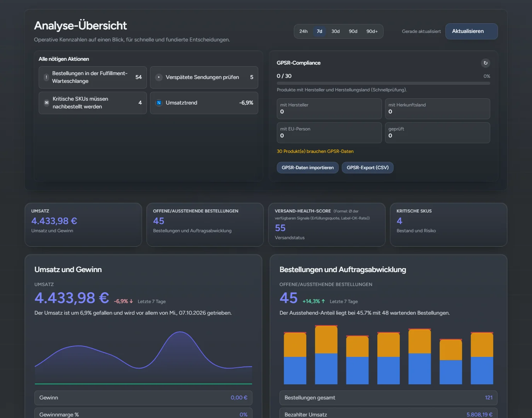Click the large '4.433,98 €' Umsatz figure
The height and width of the screenshot is (418, 532).
72,298
